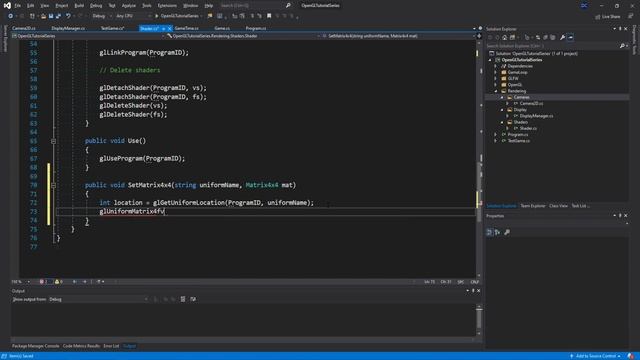This screenshot has width=640, height=360.
Task: Click Properties panel Categorized view icon
Action: 489,232
